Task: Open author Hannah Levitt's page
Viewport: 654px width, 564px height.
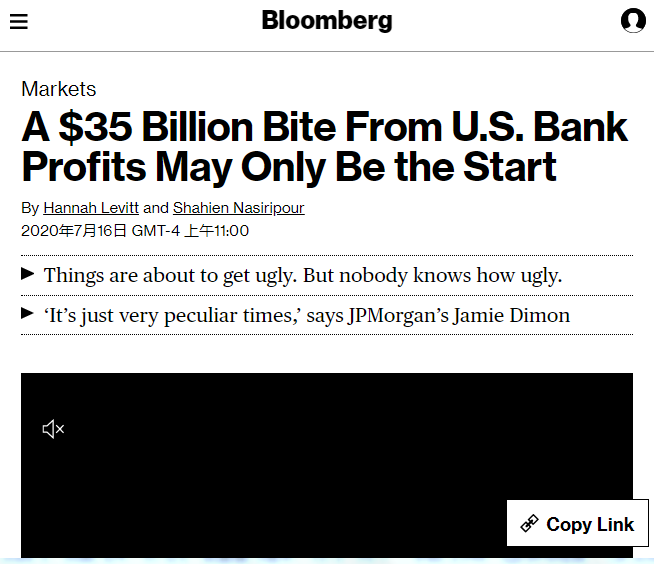Action: coord(90,208)
